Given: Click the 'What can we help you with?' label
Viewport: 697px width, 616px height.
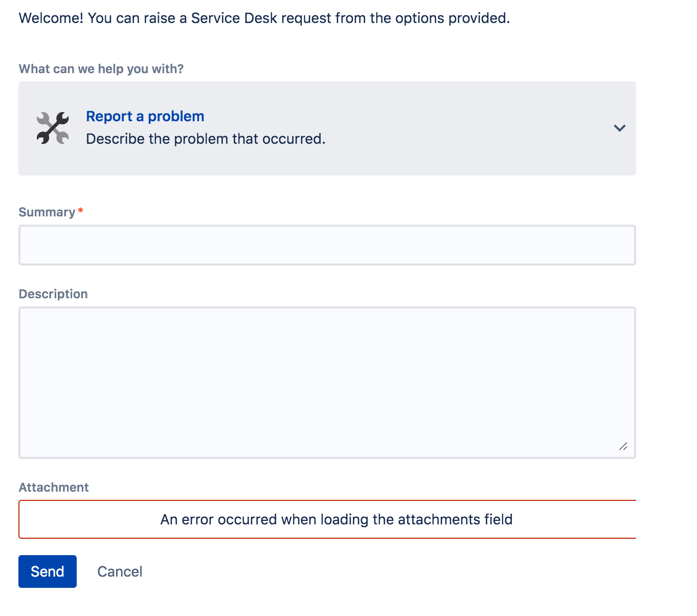Looking at the screenshot, I should (x=101, y=69).
